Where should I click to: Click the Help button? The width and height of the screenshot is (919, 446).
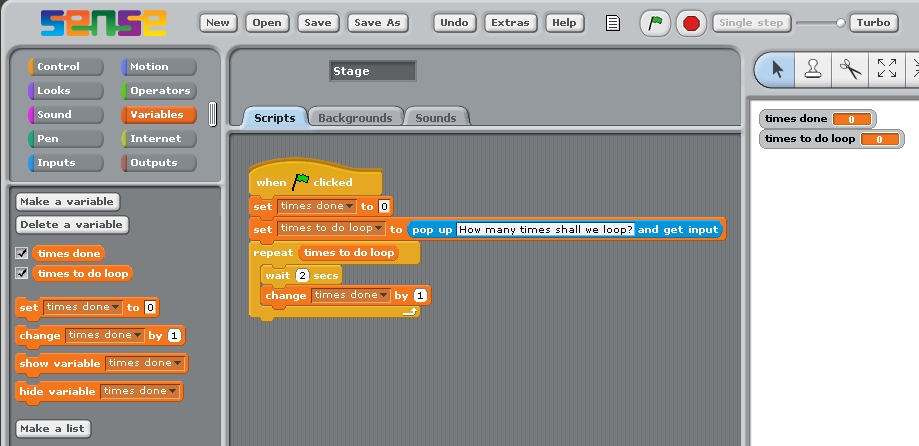click(x=564, y=23)
